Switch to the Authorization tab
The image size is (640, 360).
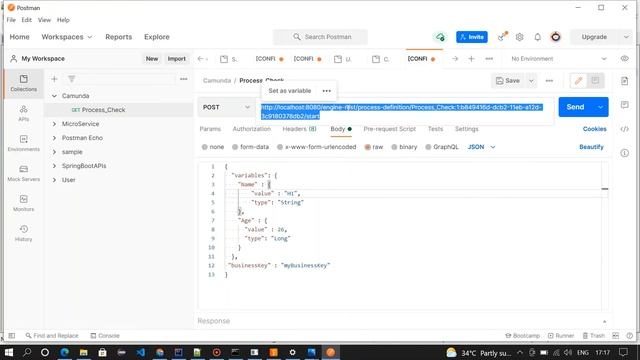pyautogui.click(x=251, y=129)
